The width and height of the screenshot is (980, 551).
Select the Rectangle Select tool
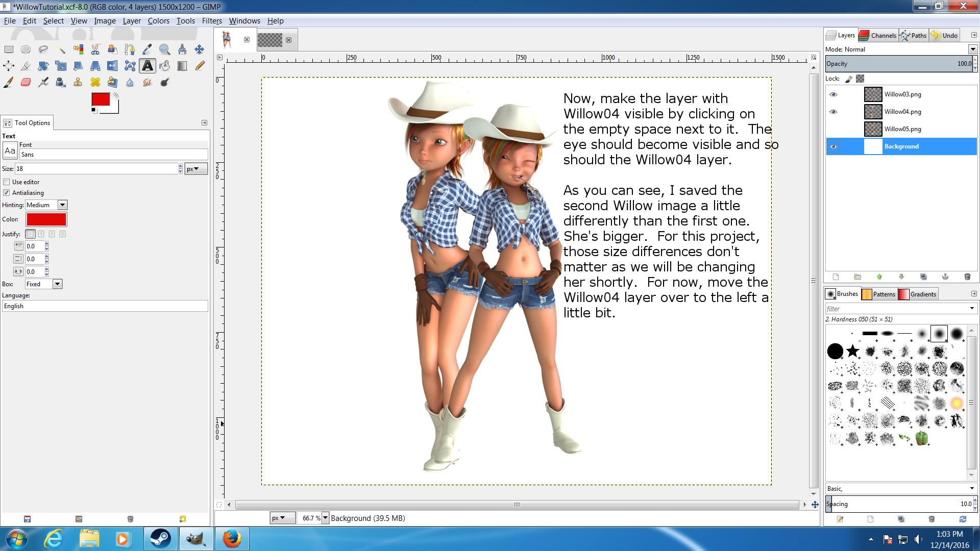pos(9,49)
